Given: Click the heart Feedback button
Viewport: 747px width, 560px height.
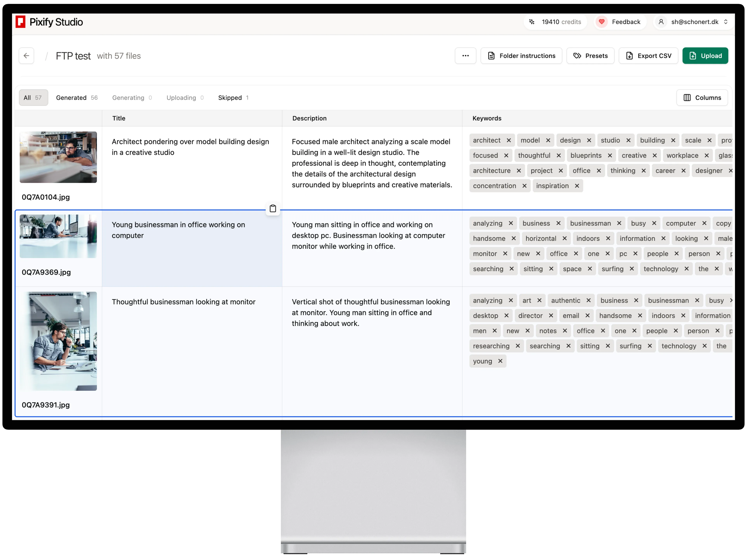Looking at the screenshot, I should pyautogui.click(x=619, y=22).
